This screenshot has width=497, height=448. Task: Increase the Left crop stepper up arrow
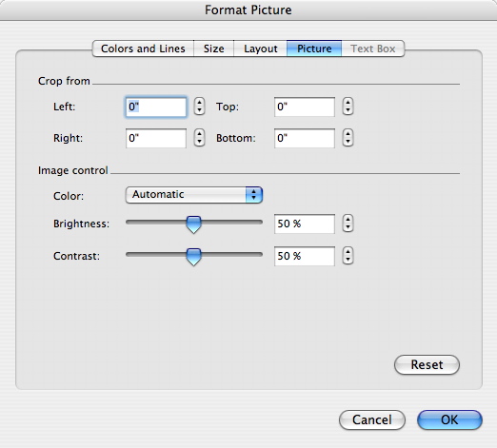point(199,103)
